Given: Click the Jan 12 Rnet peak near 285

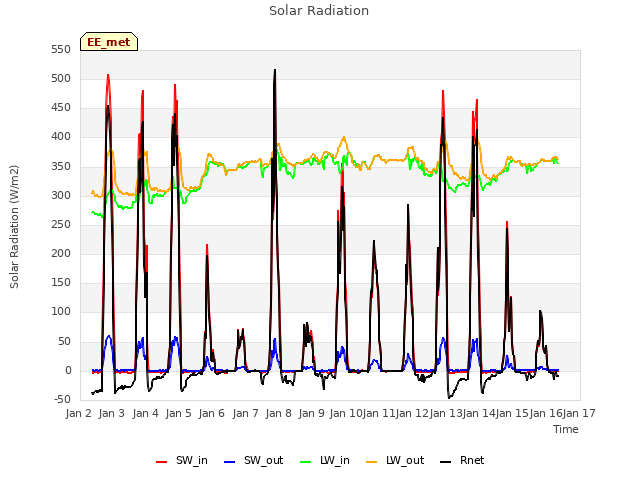Looking at the screenshot, I should [408, 205].
